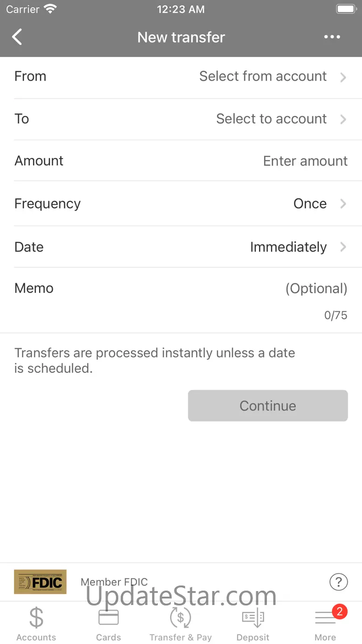This screenshot has width=362, height=644.
Task: Tap the optional Memo field
Action: tap(316, 289)
